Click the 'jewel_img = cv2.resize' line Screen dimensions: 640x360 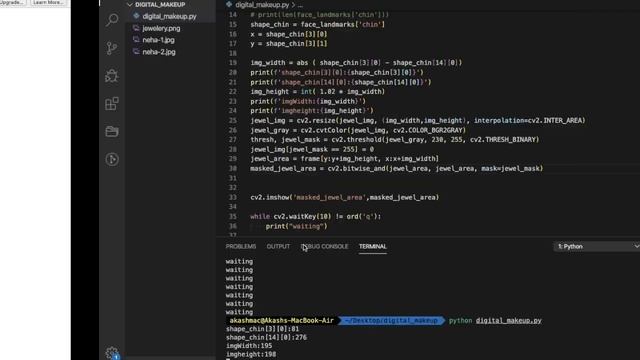pyautogui.click(x=418, y=120)
